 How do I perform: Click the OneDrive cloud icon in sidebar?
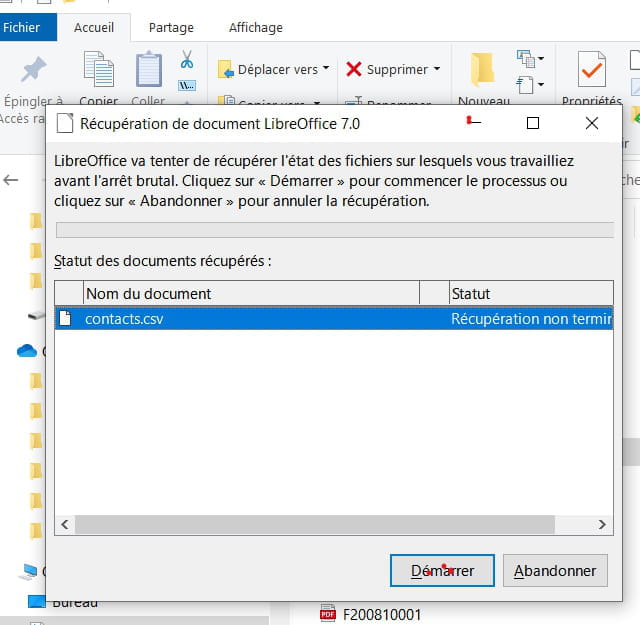27,351
